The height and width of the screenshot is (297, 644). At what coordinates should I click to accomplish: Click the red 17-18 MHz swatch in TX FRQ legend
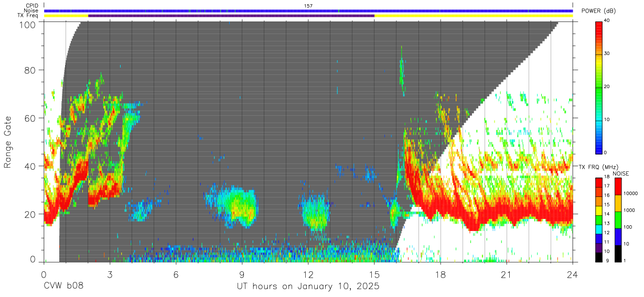pos(599,182)
